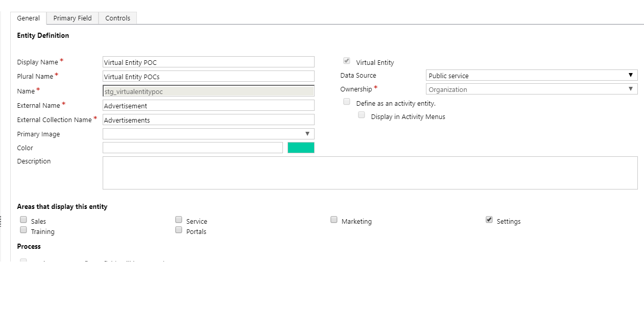Click the green color swatch
This screenshot has height=331, width=644.
pyautogui.click(x=301, y=147)
